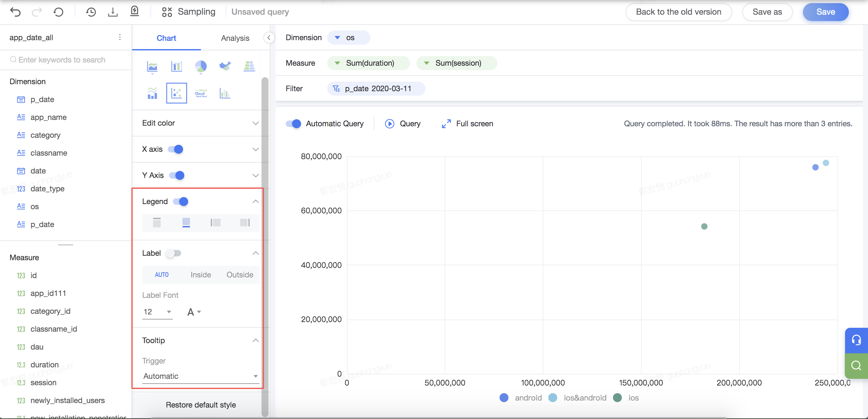
Task: Select Outside label position
Action: coord(239,275)
